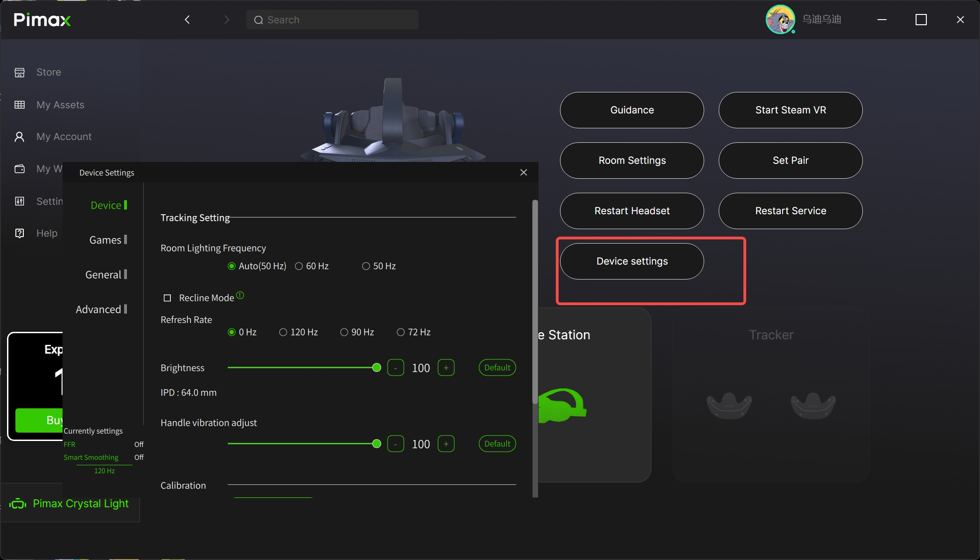This screenshot has width=980, height=560.
Task: Select 60 Hz room lighting frequency
Action: coord(299,266)
